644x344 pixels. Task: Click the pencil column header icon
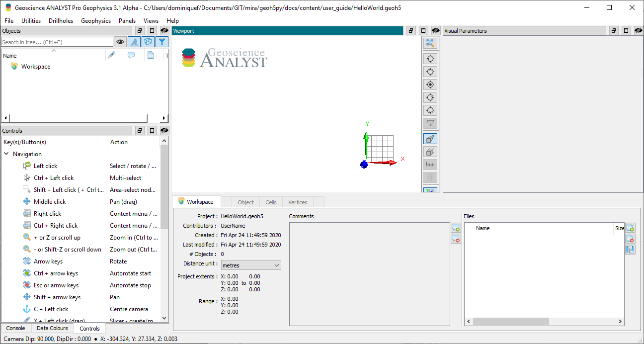pos(111,55)
